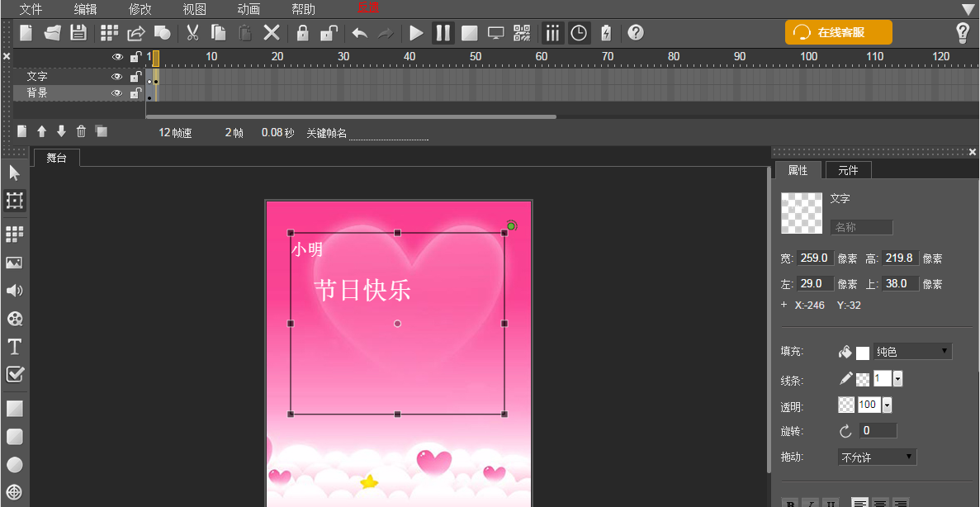Click the sound speaker tool icon
This screenshot has width=980, height=507.
14,291
